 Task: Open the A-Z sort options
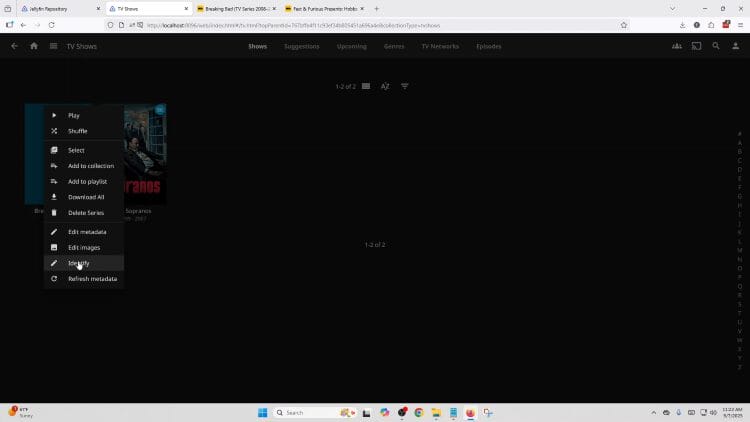click(385, 87)
